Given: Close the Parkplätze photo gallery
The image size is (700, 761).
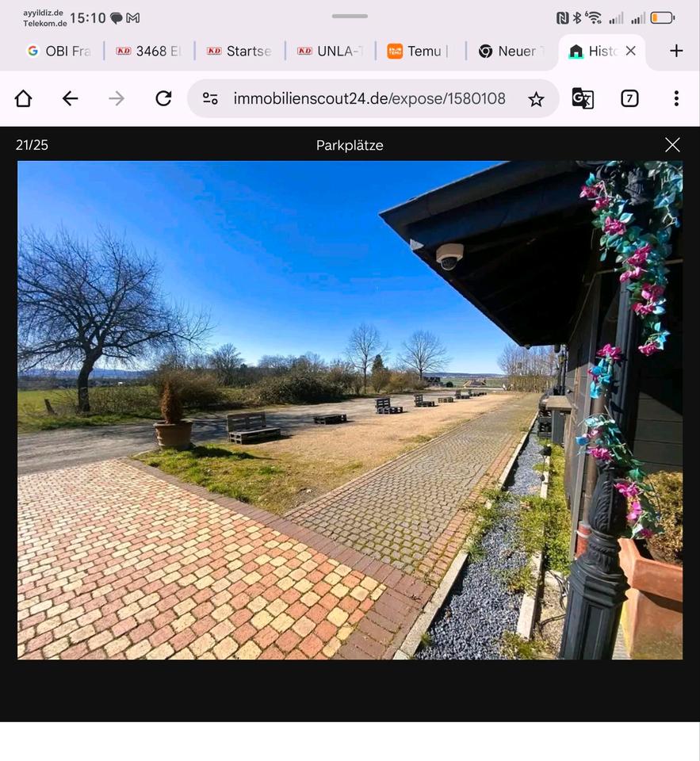Looking at the screenshot, I should 672,144.
